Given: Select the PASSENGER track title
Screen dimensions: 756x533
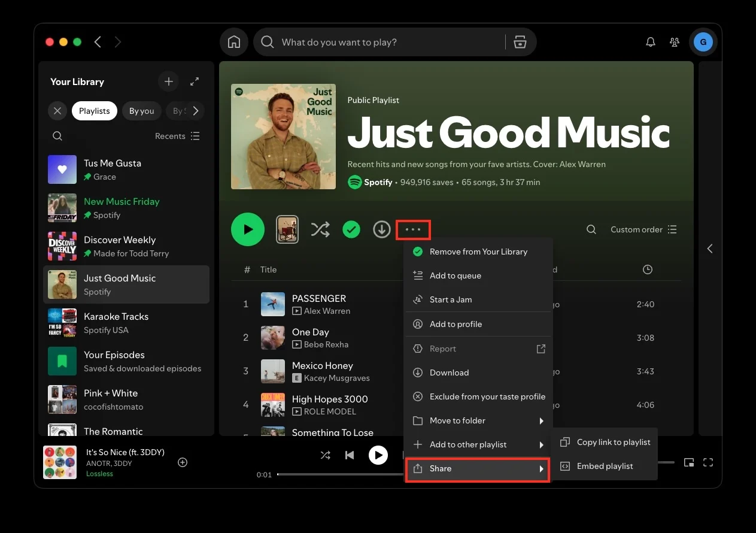Looking at the screenshot, I should pos(319,298).
